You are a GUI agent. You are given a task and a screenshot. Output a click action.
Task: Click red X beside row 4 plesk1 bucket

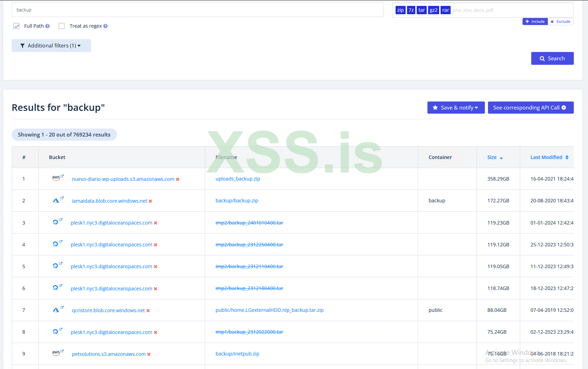[155, 245]
